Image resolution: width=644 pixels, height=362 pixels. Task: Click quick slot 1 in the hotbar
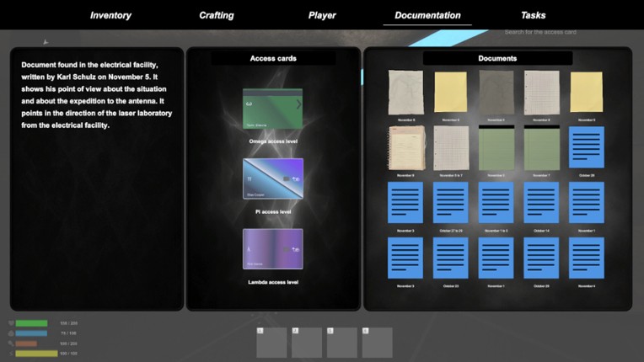point(272,343)
